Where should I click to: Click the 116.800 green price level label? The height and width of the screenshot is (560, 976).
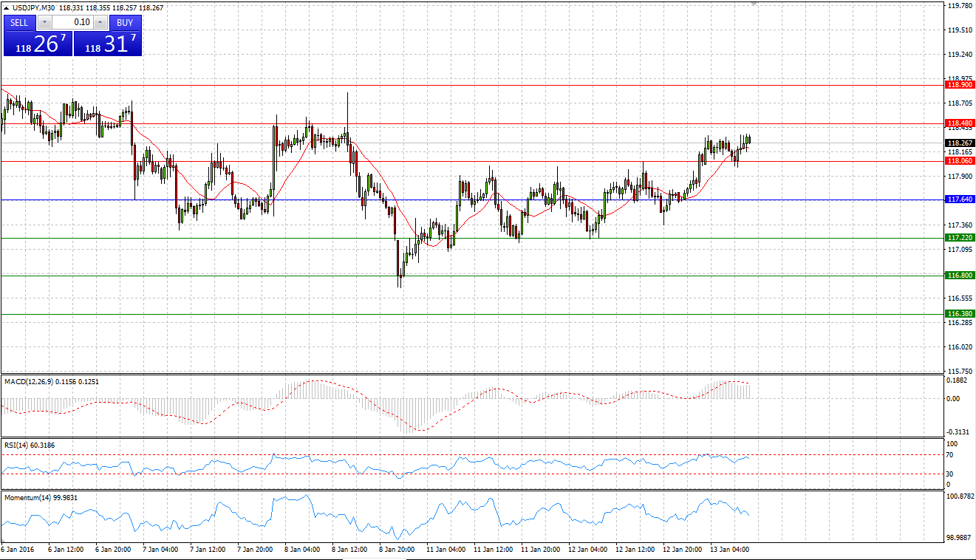960,275
